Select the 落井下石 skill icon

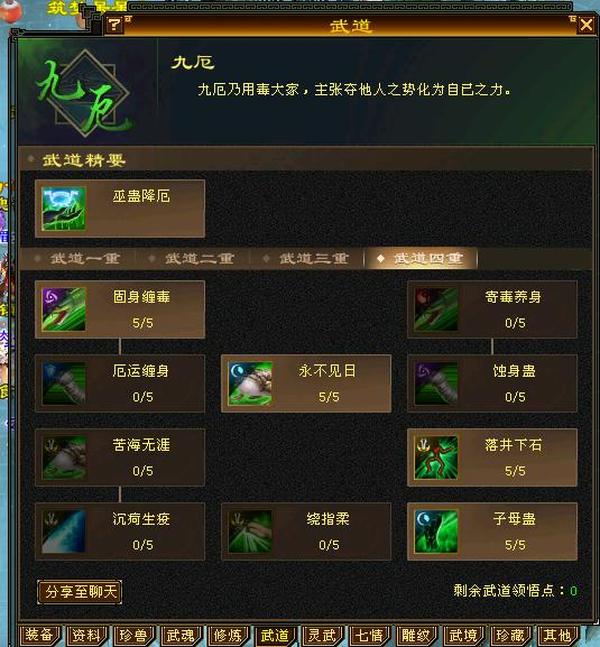[x=436, y=457]
